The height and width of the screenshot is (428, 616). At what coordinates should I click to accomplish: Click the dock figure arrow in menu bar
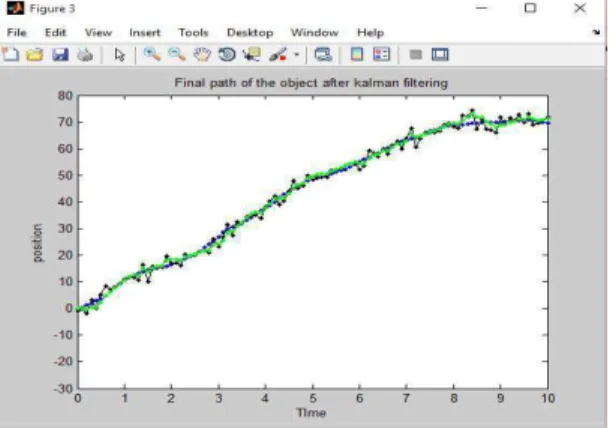tap(596, 32)
